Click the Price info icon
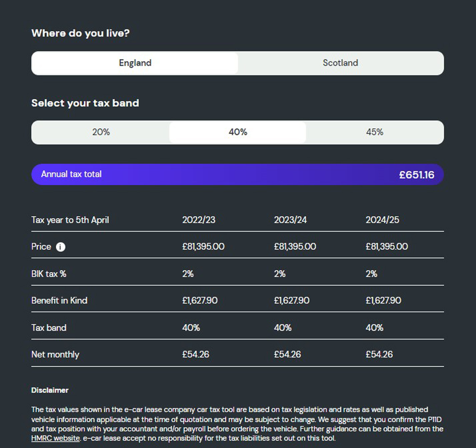 click(x=60, y=247)
